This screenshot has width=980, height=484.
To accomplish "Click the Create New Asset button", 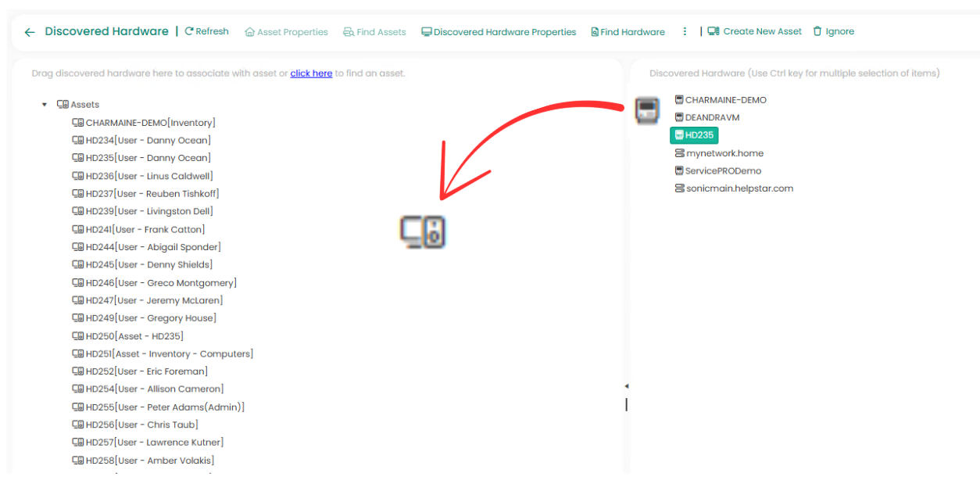I will click(x=754, y=32).
